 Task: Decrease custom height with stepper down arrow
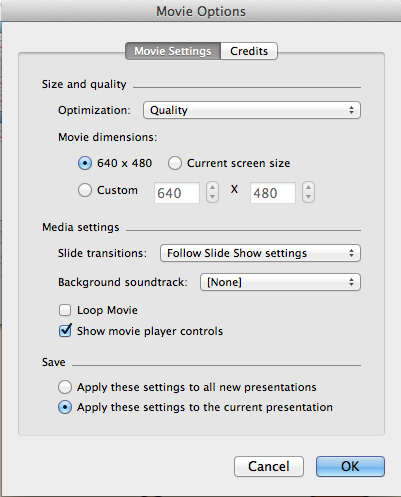click(x=309, y=198)
